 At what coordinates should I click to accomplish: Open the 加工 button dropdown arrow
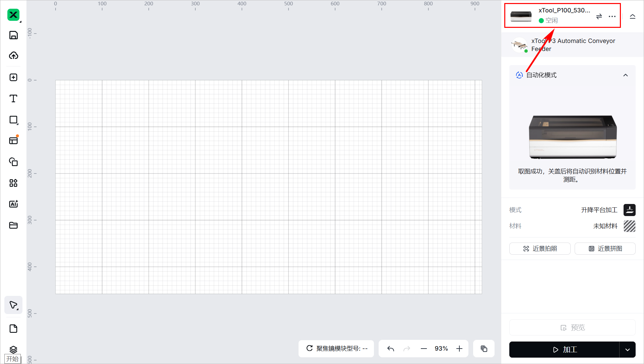coord(627,350)
